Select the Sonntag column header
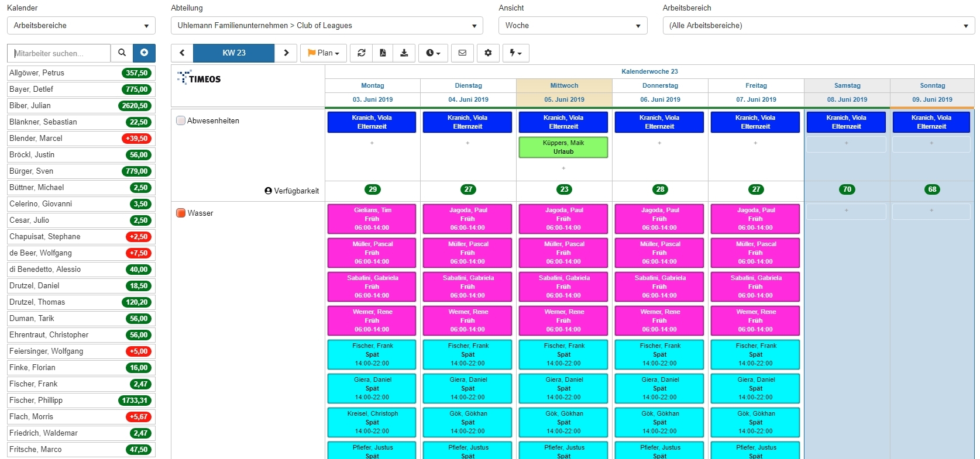The width and height of the screenshot is (980, 459). pyautogui.click(x=933, y=85)
